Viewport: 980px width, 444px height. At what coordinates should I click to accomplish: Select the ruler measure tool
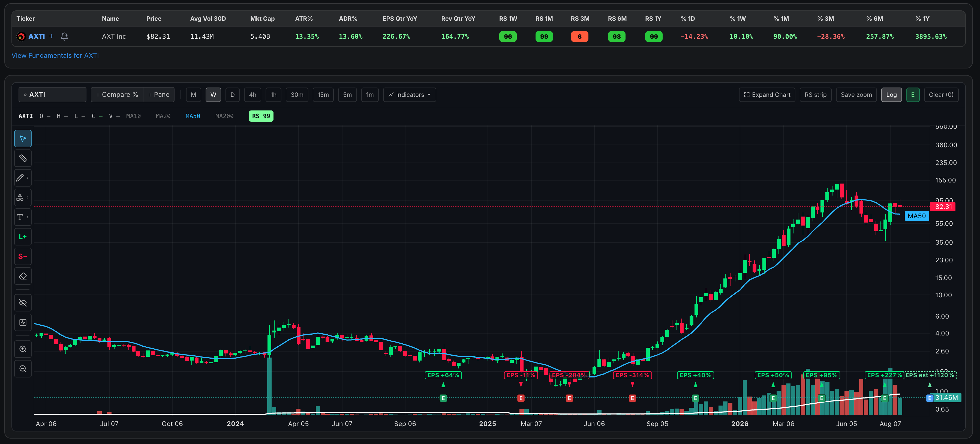click(x=23, y=158)
